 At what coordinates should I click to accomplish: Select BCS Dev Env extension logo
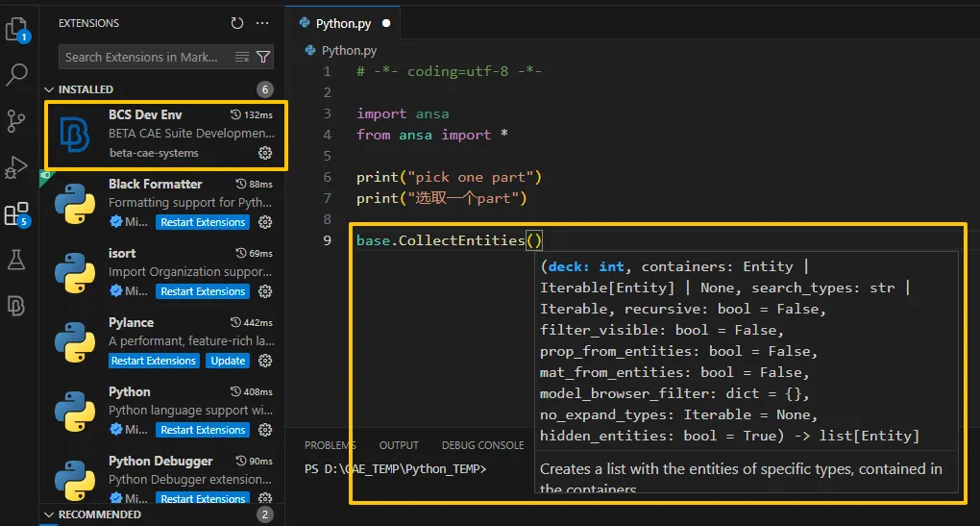click(x=74, y=134)
